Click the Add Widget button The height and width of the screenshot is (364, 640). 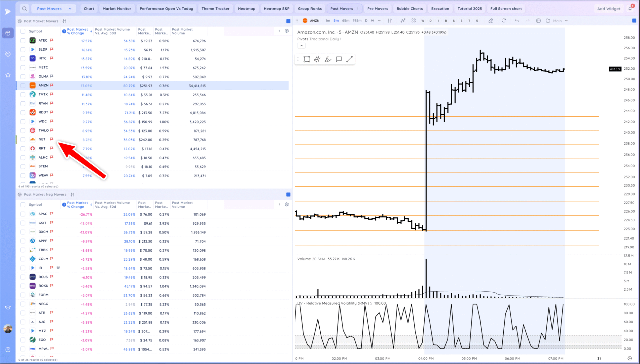click(609, 9)
